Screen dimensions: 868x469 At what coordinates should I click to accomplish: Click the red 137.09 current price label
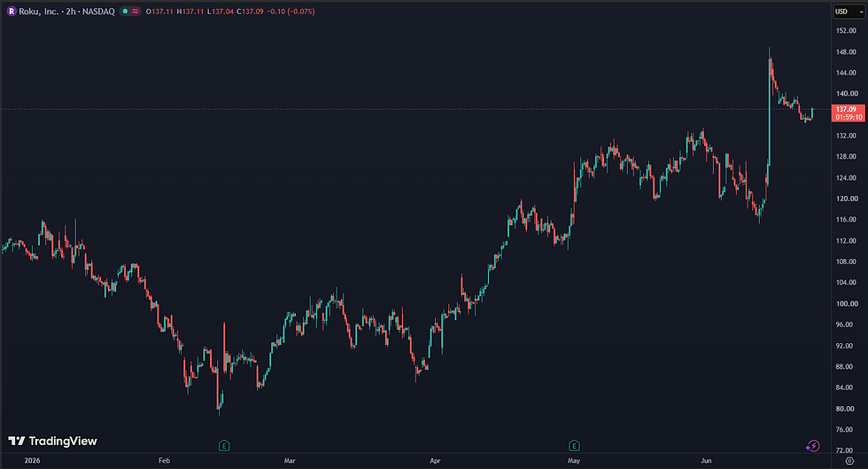pos(849,109)
